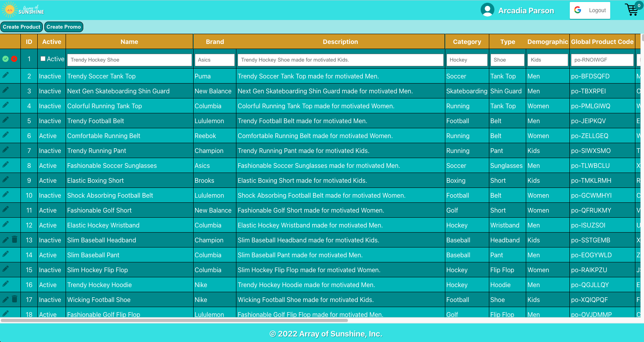Image resolution: width=644 pixels, height=342 pixels.
Task: Cancel edit with the red X icon
Action: 14,59
